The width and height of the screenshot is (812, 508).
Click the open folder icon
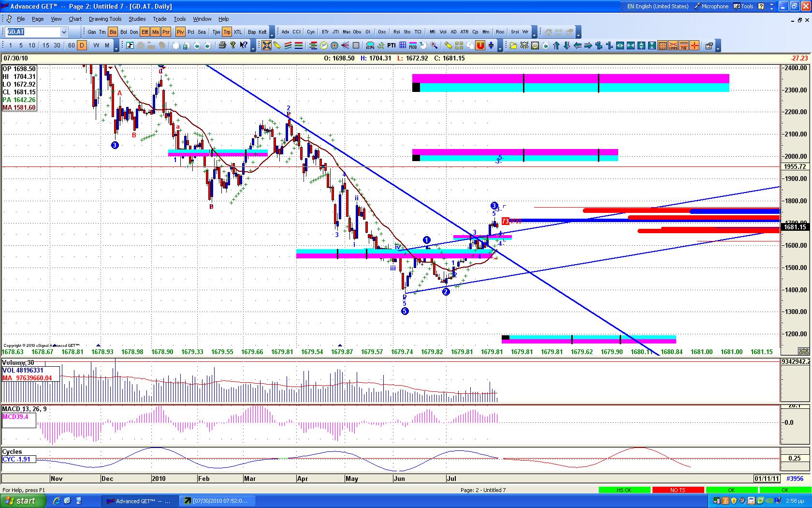coord(513,45)
